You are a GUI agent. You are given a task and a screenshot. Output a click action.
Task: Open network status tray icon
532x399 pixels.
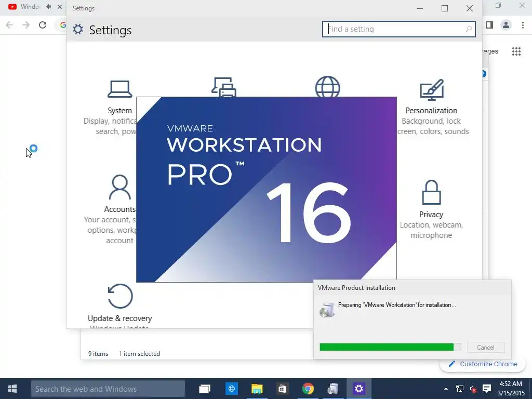pyautogui.click(x=459, y=389)
